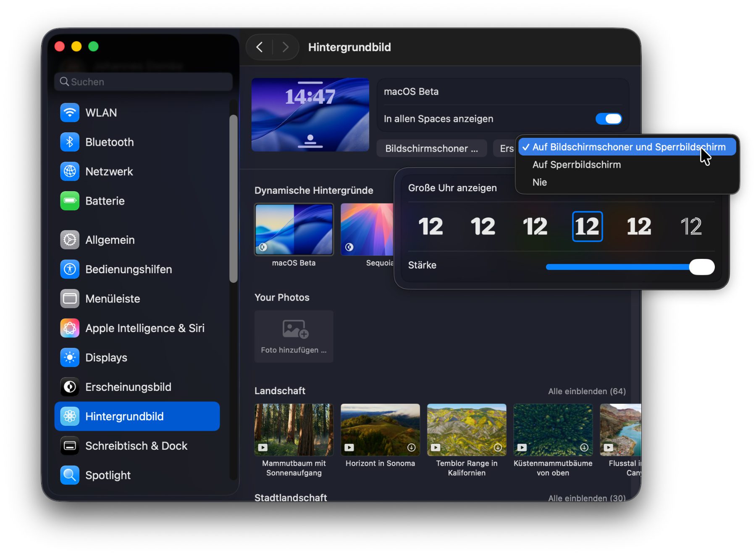Select 'Auf Sperrbildschirm' from popup menu
The width and height of the screenshot is (756, 556).
point(576,165)
